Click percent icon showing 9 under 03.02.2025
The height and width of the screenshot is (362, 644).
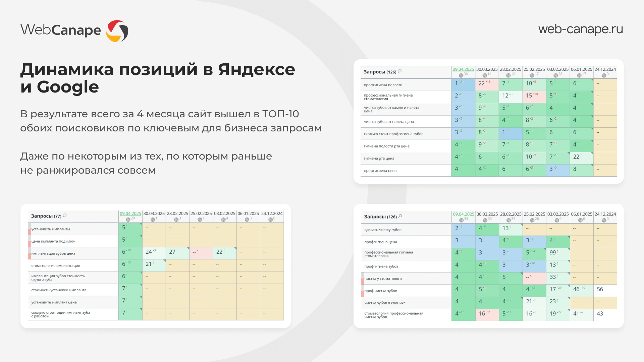[x=557, y=220]
